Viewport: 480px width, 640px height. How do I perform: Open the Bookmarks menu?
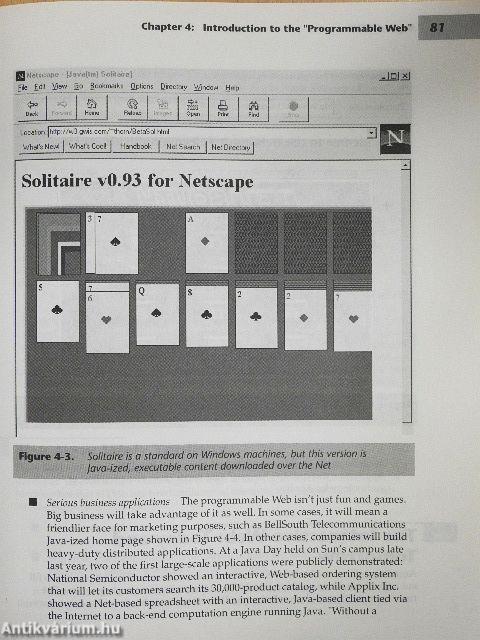(106, 86)
